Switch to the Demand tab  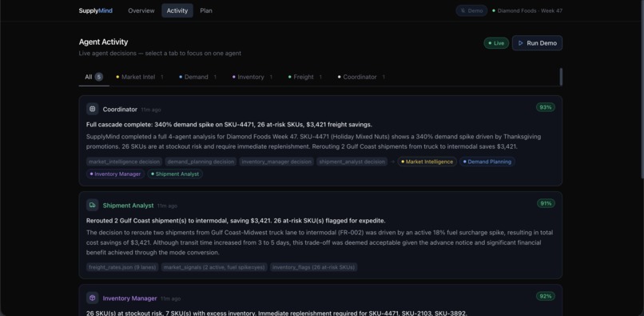point(198,77)
